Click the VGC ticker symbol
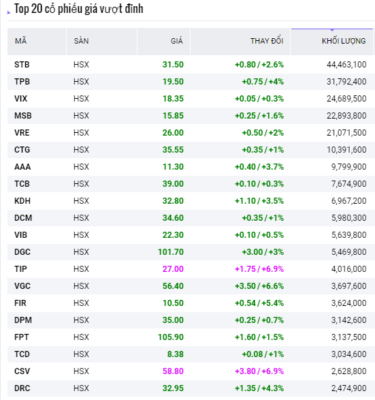 tap(22, 286)
